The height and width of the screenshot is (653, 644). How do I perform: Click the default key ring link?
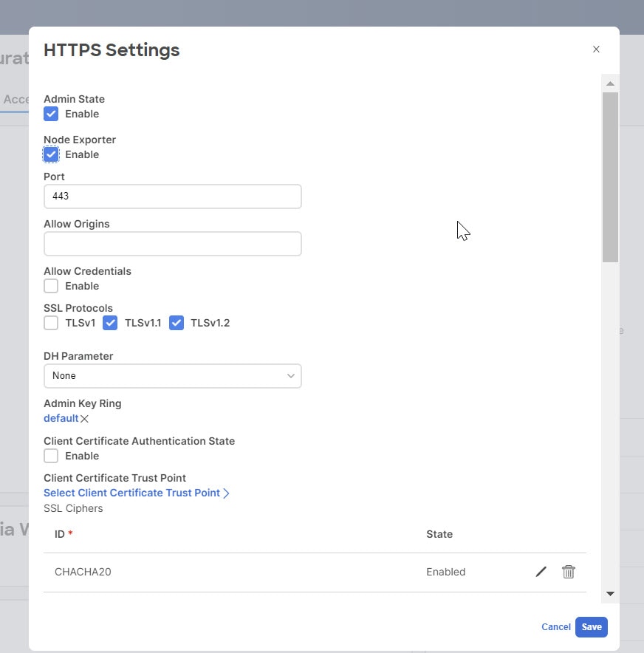pyautogui.click(x=61, y=418)
